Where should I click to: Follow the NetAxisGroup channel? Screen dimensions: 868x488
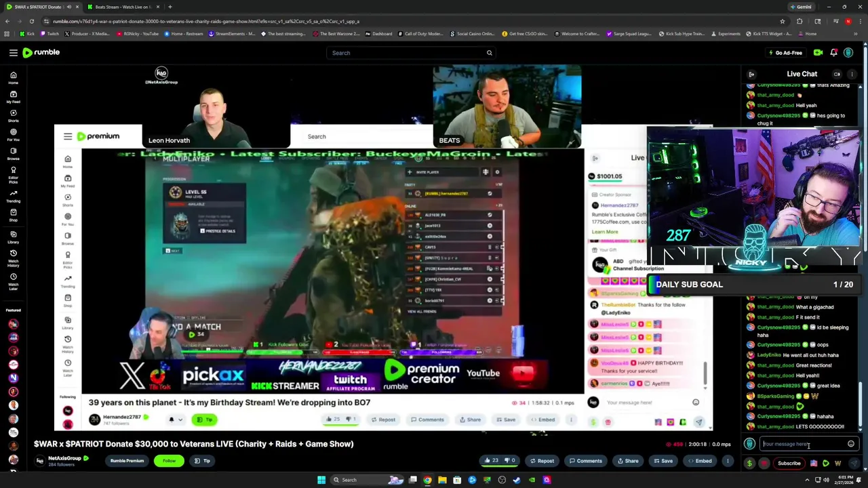click(x=169, y=461)
